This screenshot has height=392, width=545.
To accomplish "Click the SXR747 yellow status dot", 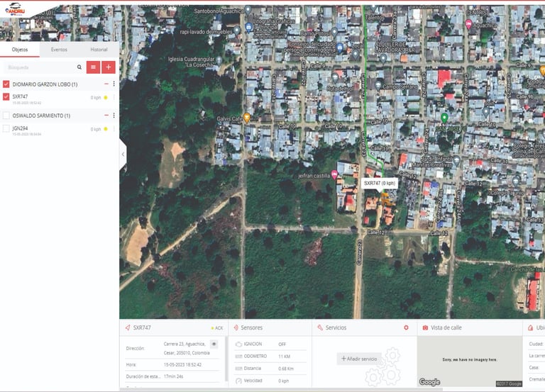I will (106, 98).
